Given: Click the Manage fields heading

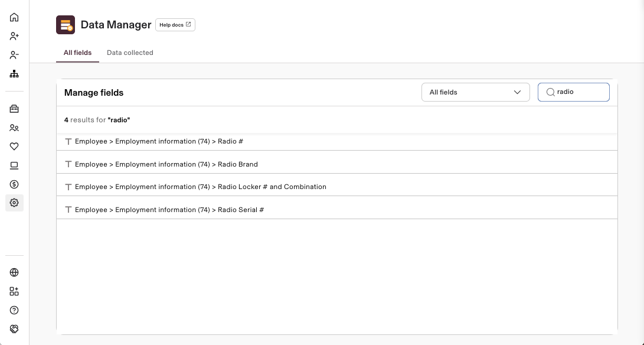Looking at the screenshot, I should [94, 93].
